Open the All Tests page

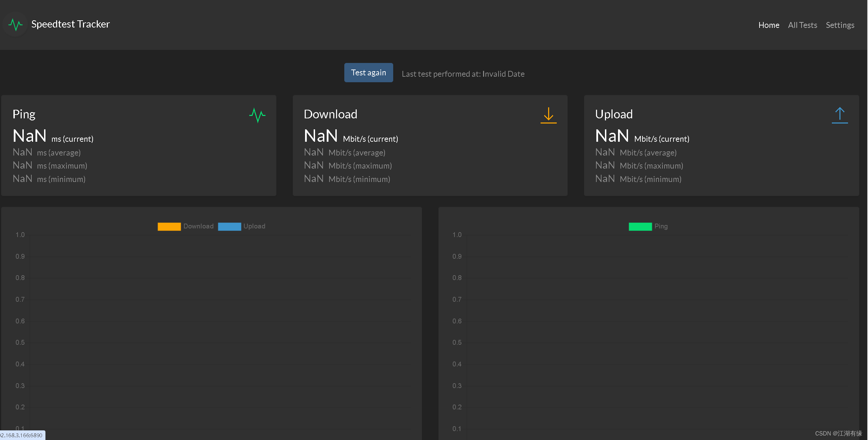(x=802, y=25)
